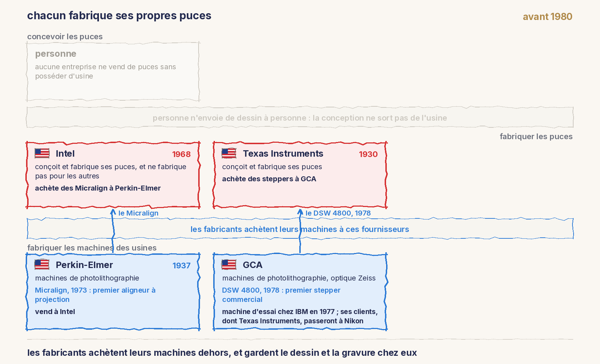This screenshot has width=600, height=364.
Task: Click the US flag icon beside Intel
Action: (42, 153)
